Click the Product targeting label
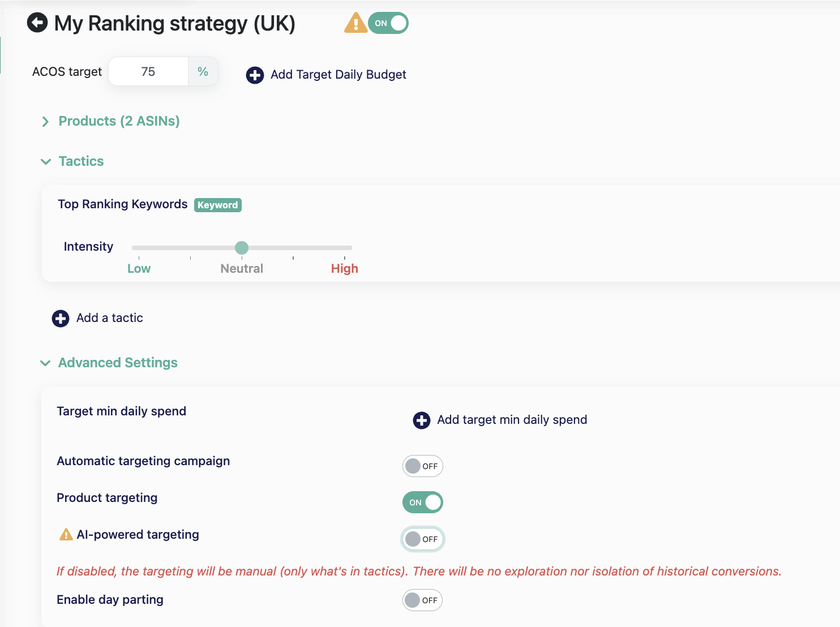 [108, 498]
